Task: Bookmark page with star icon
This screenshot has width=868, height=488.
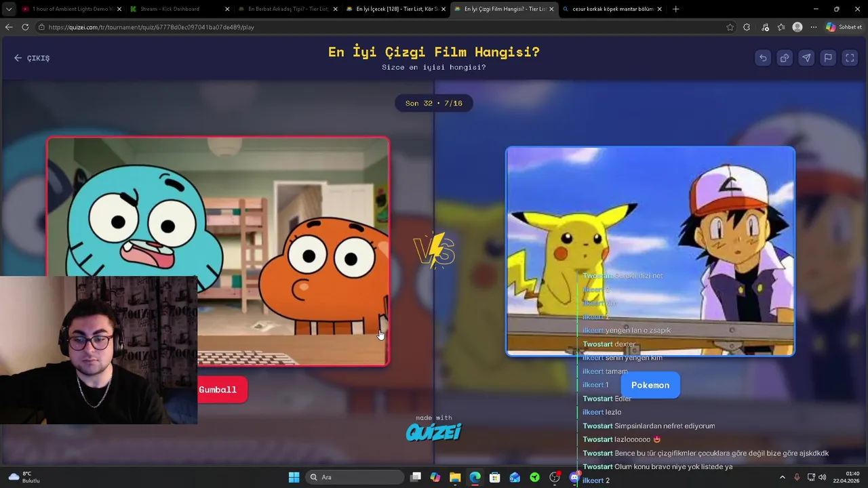Action: tap(730, 27)
